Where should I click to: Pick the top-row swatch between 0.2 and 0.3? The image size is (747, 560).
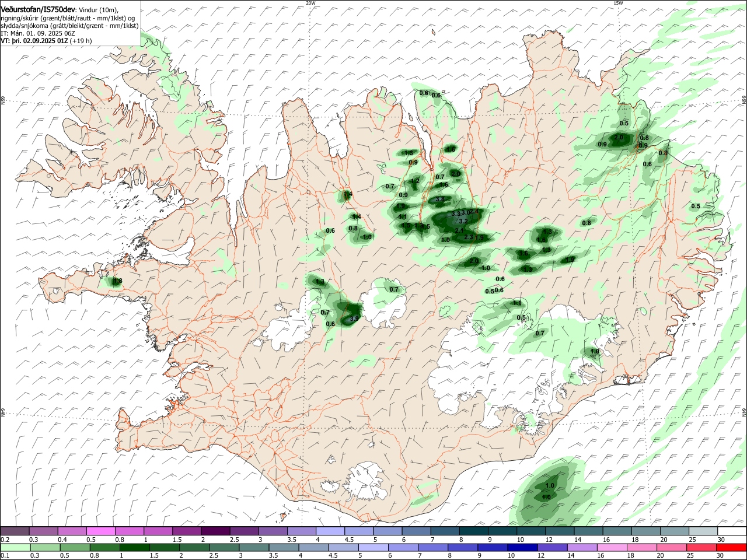(15, 531)
